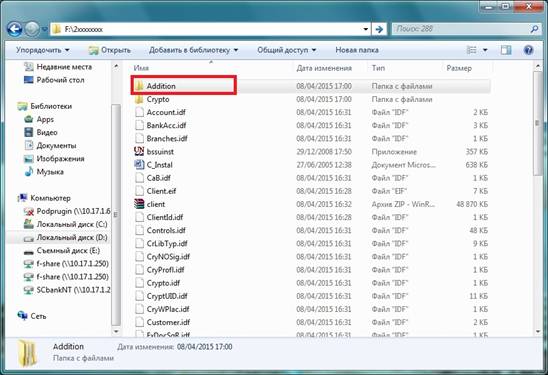
Task: Open Недавние места in sidebar
Action: click(58, 67)
